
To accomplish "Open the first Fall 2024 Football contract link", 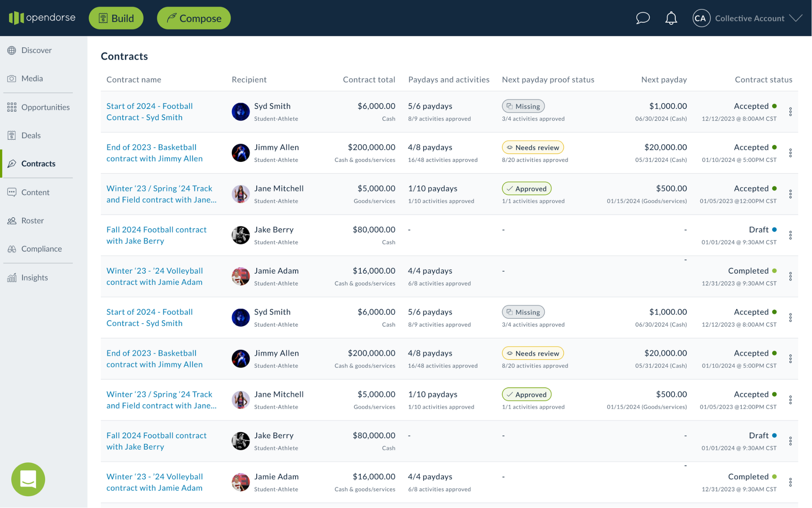I will click(x=156, y=235).
